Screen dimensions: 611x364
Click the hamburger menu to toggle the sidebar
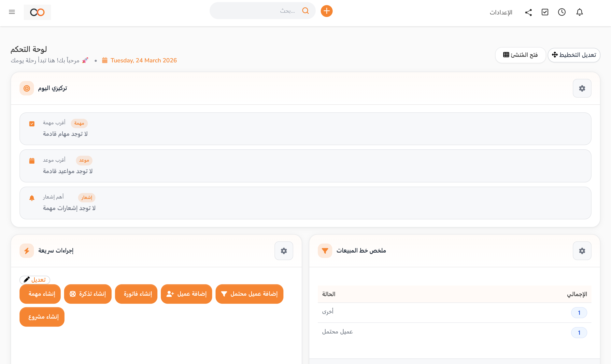[x=12, y=12]
